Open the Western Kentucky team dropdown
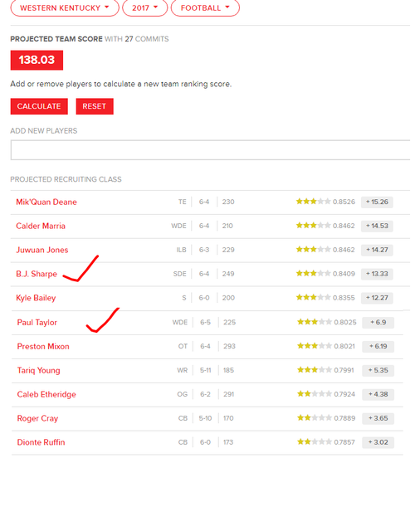The height and width of the screenshot is (531, 420). coord(65,7)
